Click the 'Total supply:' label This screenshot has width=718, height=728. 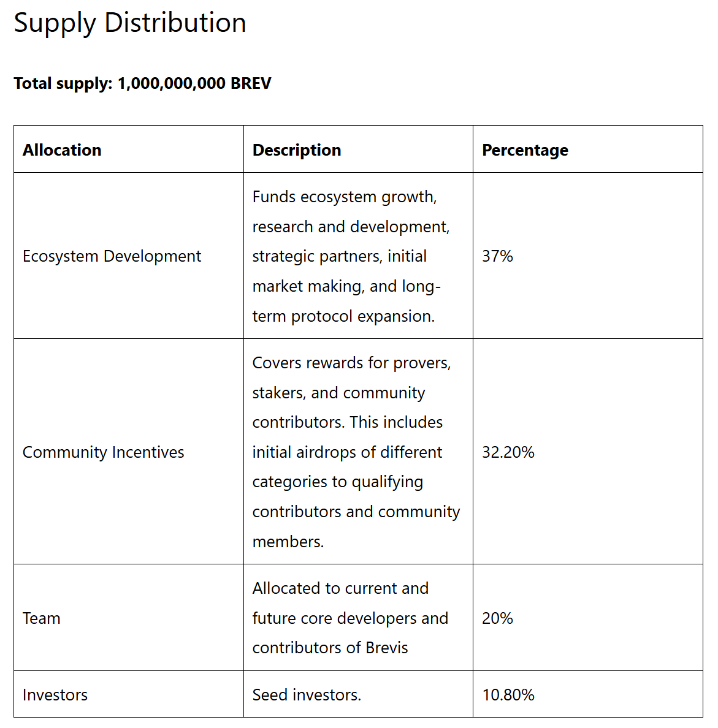[63, 83]
